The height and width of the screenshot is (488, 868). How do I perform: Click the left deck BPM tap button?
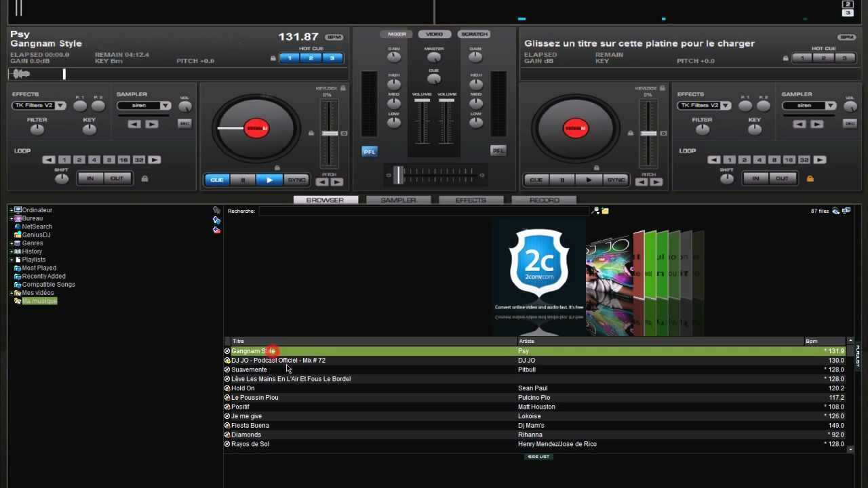334,37
